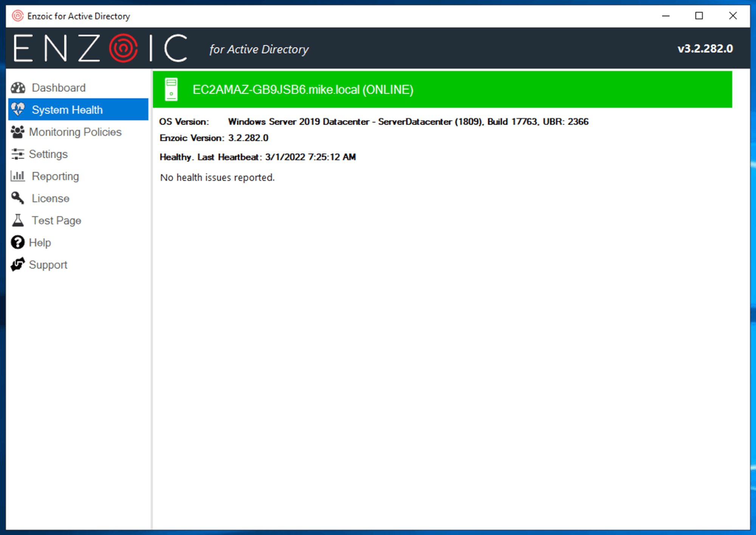
Task: Click the 'OS Version:' label
Action: click(x=184, y=122)
